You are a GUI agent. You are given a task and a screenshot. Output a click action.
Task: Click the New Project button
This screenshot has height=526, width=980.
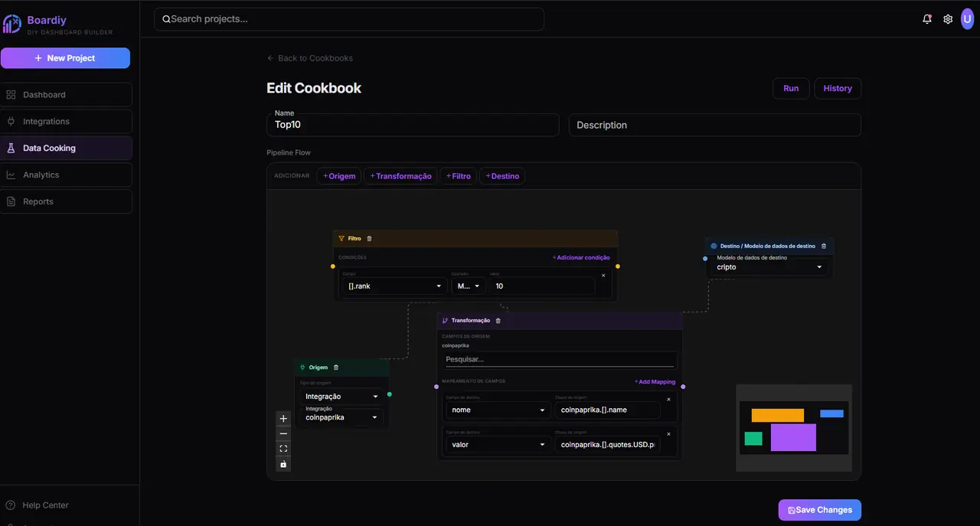(x=65, y=58)
